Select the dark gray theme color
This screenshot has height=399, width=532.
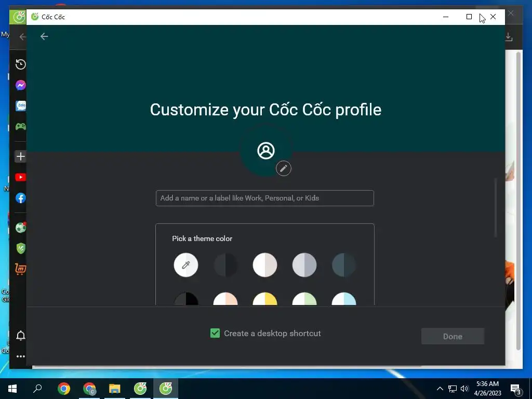pos(225,265)
